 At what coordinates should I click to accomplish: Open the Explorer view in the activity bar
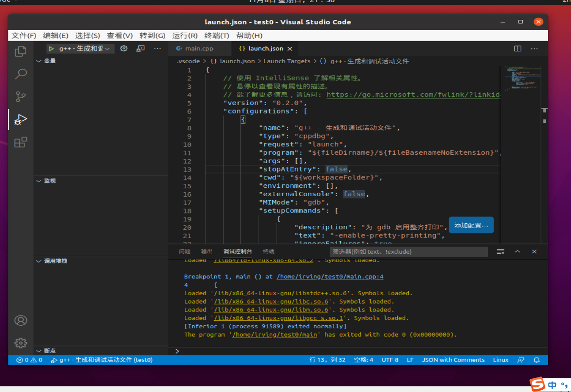point(21,51)
